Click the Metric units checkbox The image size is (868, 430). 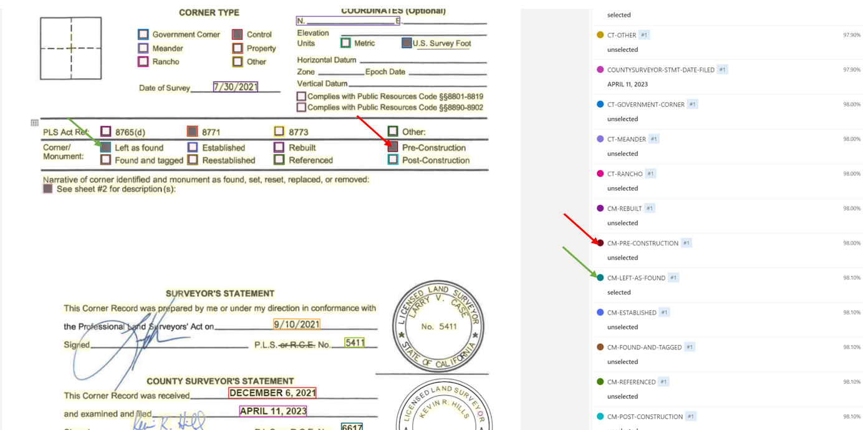(x=345, y=43)
